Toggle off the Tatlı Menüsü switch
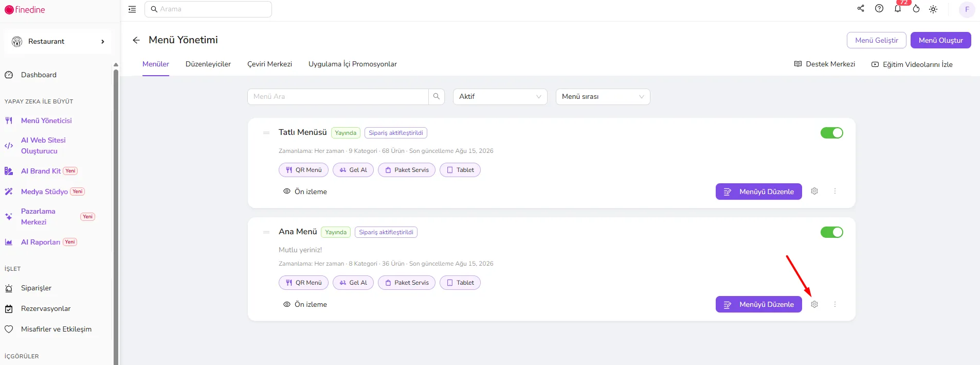The height and width of the screenshot is (365, 980). pyautogui.click(x=831, y=133)
